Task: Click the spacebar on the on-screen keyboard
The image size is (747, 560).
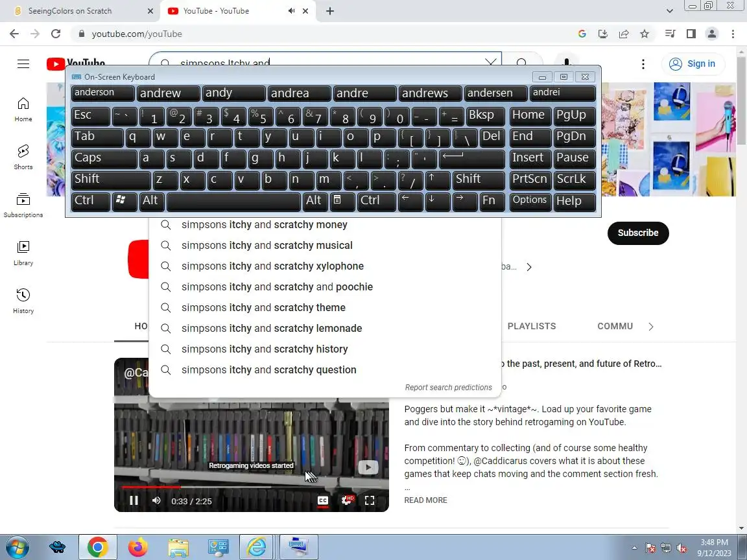Action: (x=234, y=202)
